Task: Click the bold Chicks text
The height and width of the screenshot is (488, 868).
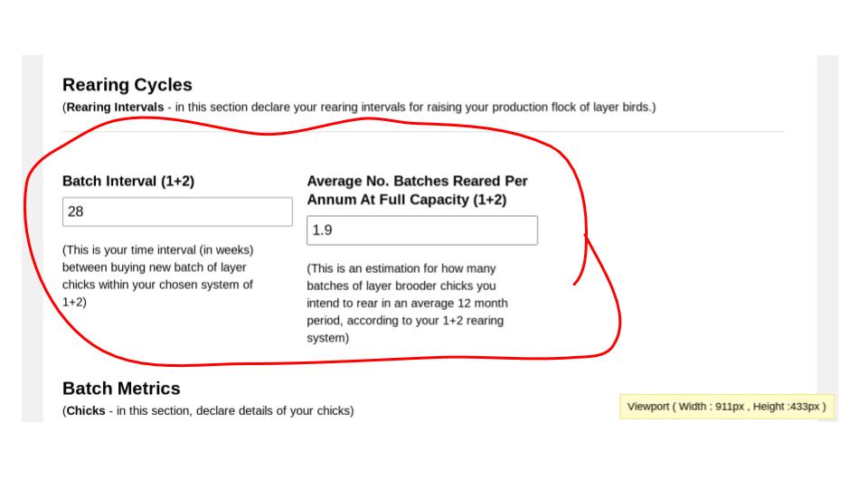Action: click(x=86, y=411)
